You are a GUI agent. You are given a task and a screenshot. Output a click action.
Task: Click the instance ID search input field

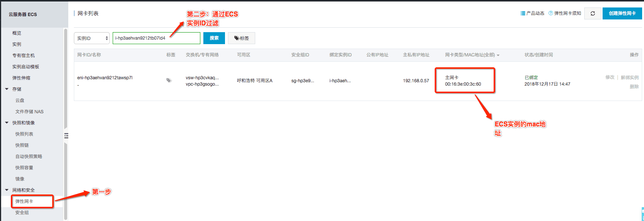point(156,38)
